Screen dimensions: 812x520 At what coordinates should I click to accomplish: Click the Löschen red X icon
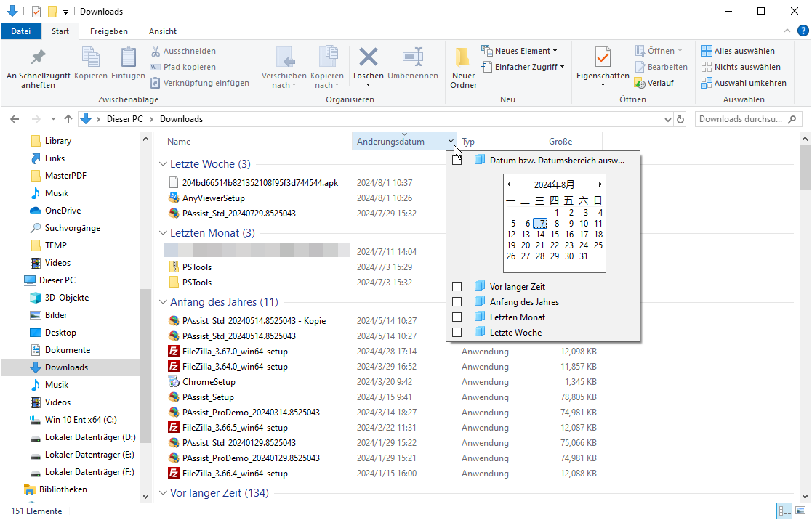click(368, 57)
